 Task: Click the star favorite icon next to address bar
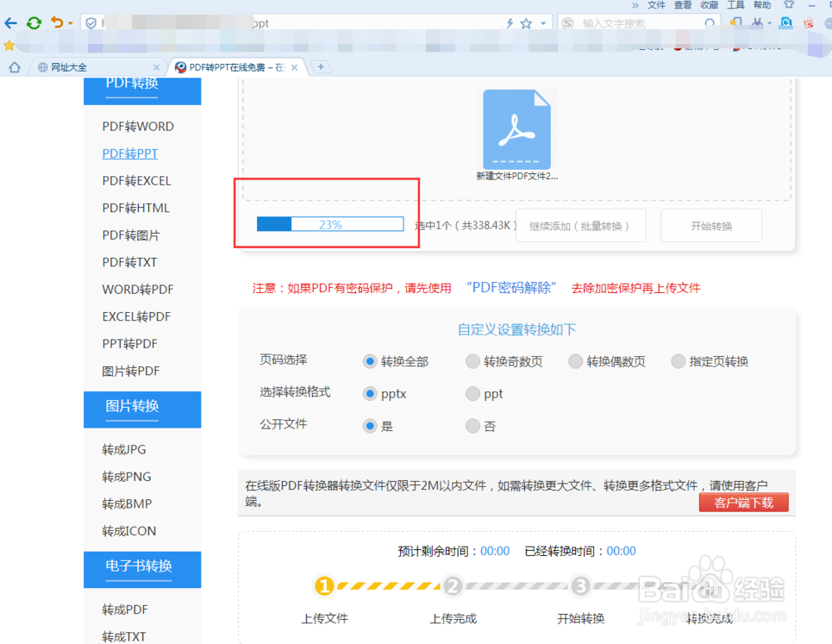point(525,23)
